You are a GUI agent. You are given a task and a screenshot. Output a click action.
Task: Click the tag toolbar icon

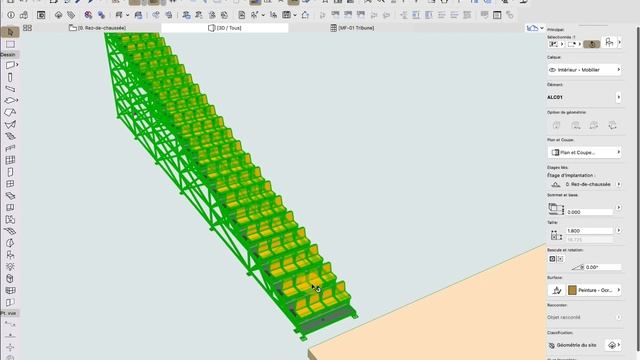(71, 15)
